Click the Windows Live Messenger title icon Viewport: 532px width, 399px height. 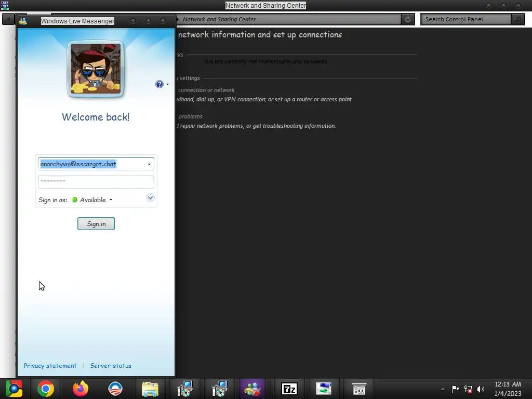(x=23, y=21)
